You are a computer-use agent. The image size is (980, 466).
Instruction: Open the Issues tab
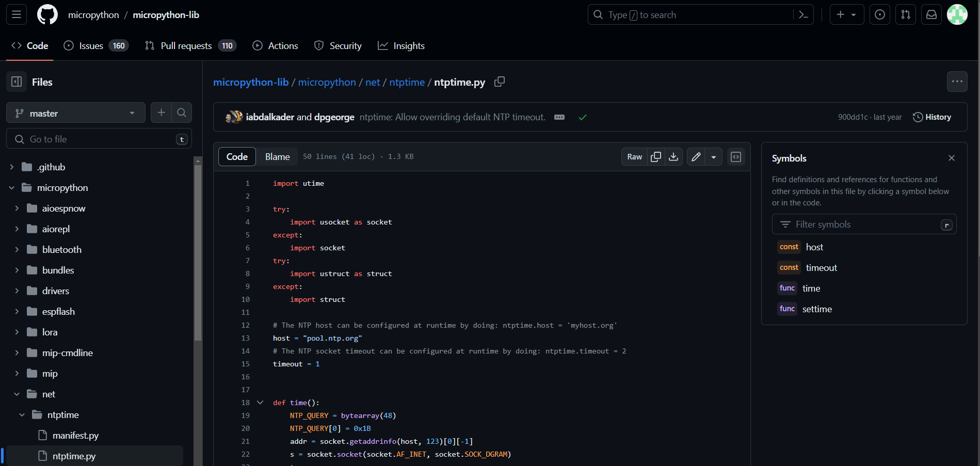(96, 46)
